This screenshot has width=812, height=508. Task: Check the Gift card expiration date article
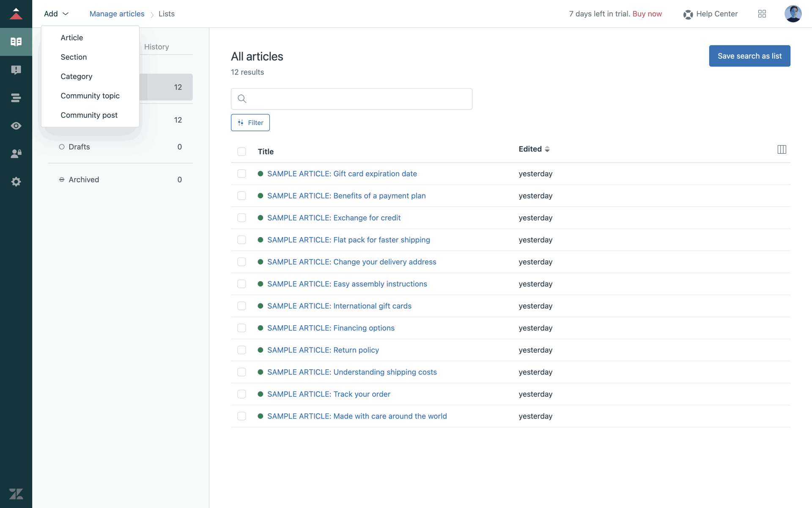point(241,174)
